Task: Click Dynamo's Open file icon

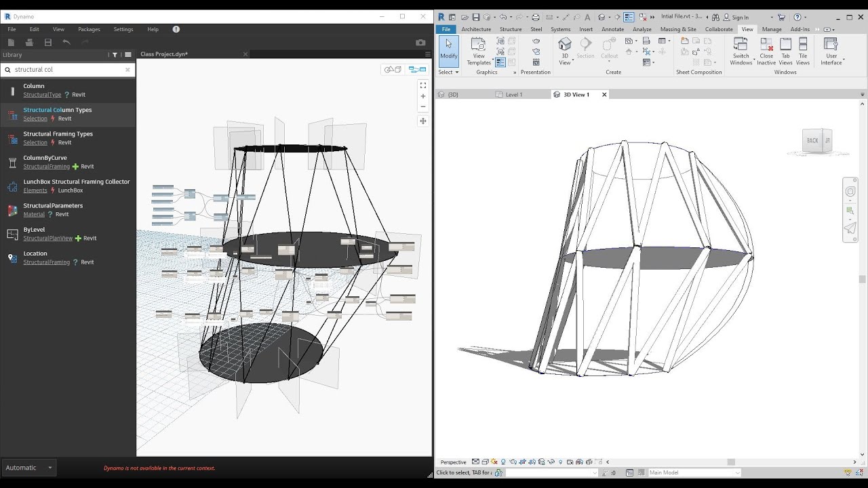Action: pyautogui.click(x=29, y=42)
